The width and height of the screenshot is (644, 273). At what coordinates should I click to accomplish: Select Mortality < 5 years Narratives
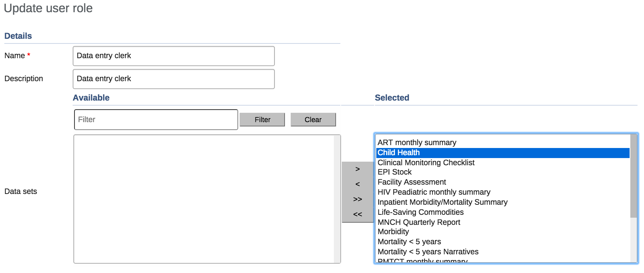point(428,252)
